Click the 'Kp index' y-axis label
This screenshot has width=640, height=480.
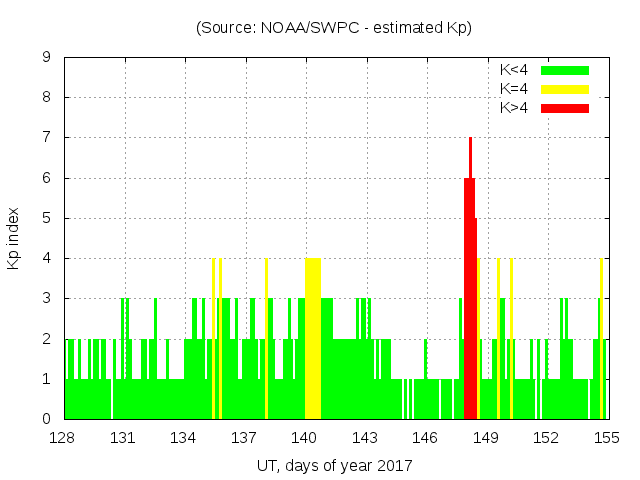(14, 238)
